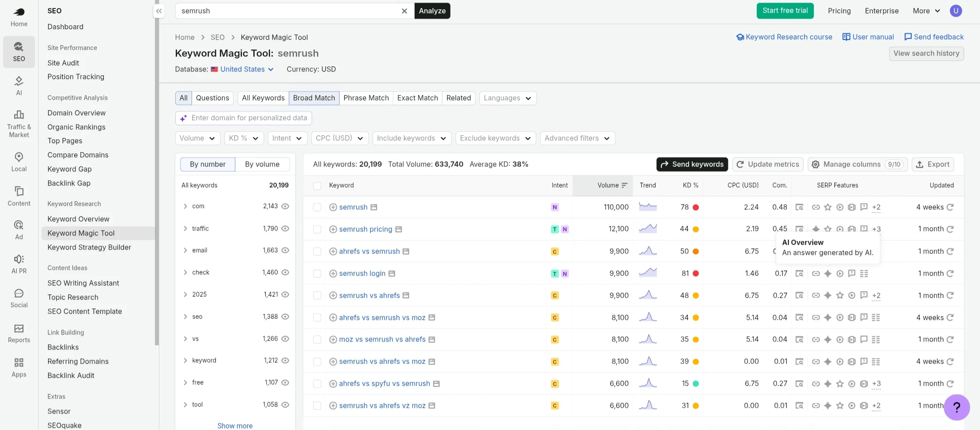The image size is (980, 430).
Task: Check the semrush pricing row checkbox
Action: tap(317, 229)
